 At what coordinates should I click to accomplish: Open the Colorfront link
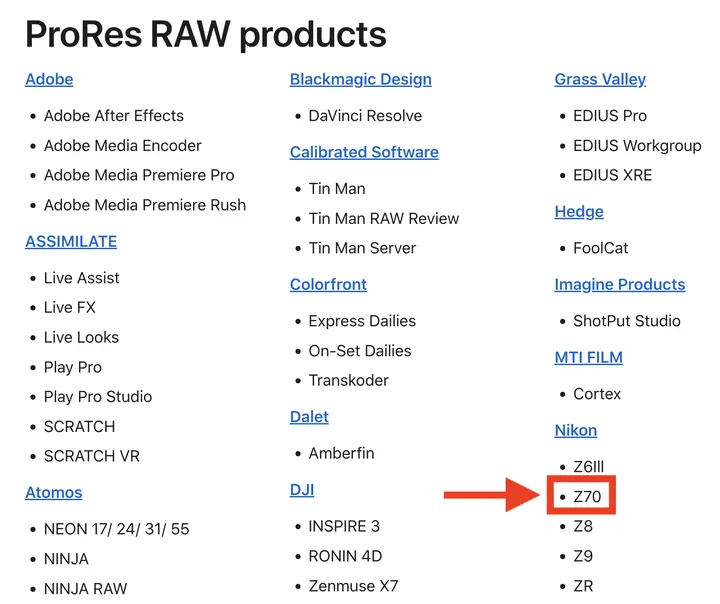point(328,285)
